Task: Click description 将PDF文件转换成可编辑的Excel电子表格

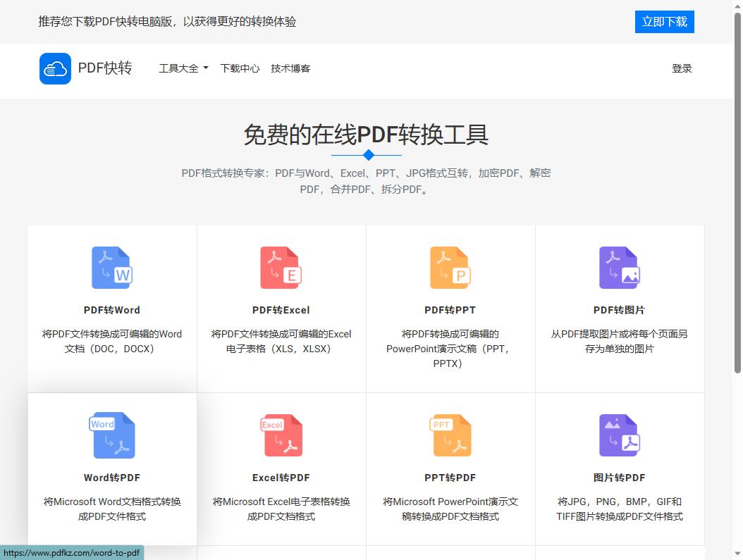Action: [x=281, y=342]
